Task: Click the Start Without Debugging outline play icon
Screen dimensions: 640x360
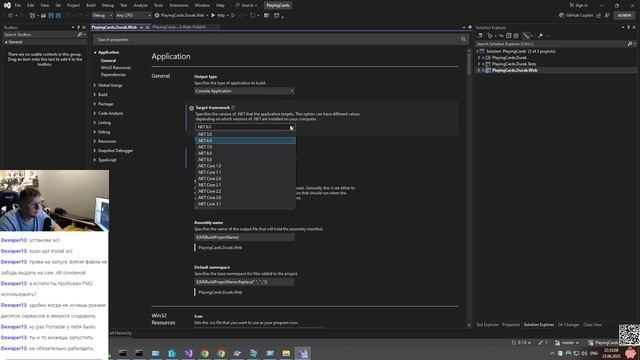Action: click(x=233, y=16)
